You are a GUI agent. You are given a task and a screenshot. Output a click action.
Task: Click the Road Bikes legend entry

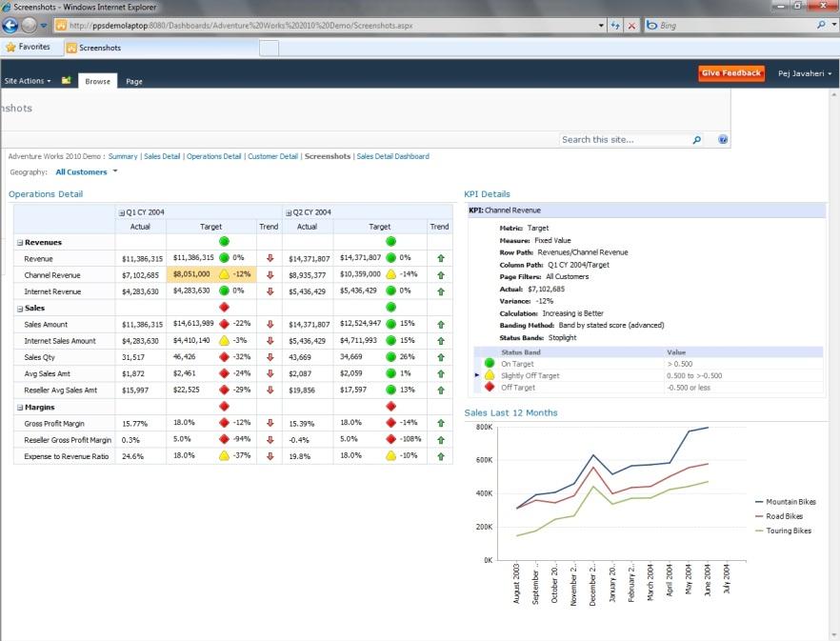(779, 516)
